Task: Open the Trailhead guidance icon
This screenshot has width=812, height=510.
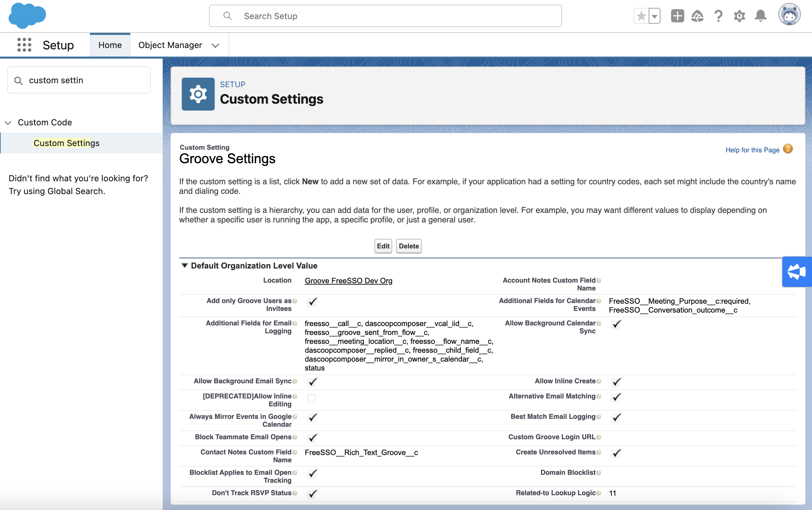Action: [697, 16]
